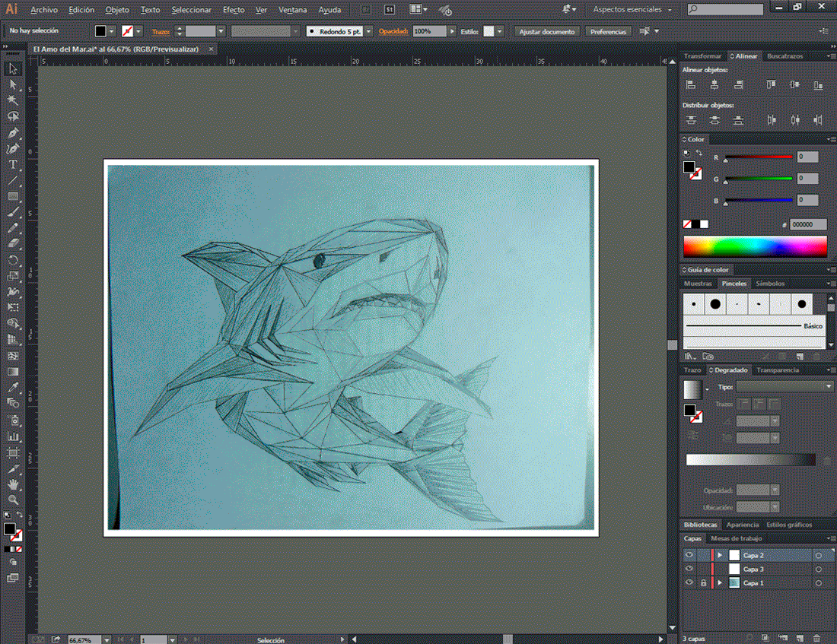Hide the Capa 1 layer

pos(689,582)
